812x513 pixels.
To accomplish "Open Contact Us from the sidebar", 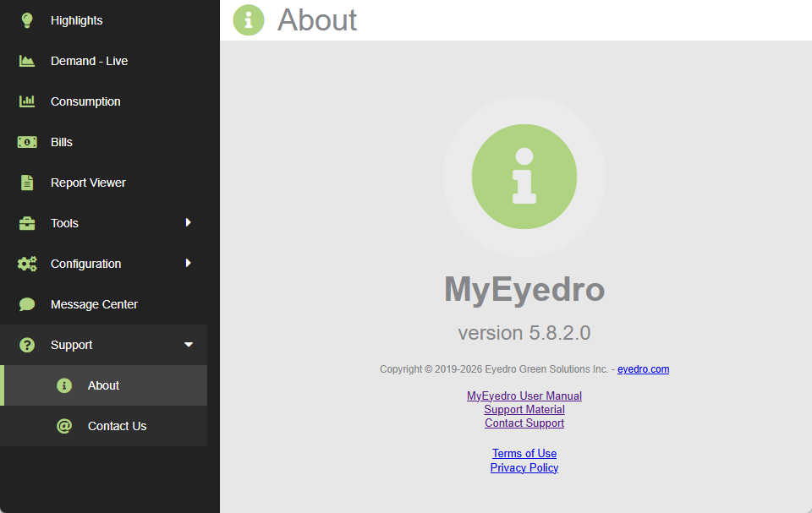I will tap(117, 426).
